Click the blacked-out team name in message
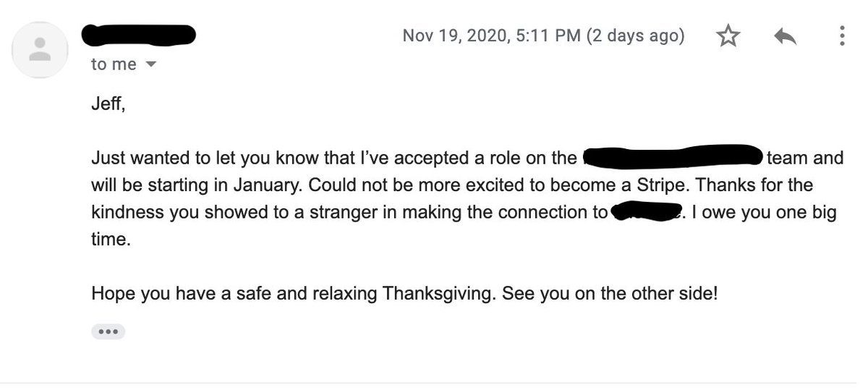The image size is (868, 388). pos(673,156)
